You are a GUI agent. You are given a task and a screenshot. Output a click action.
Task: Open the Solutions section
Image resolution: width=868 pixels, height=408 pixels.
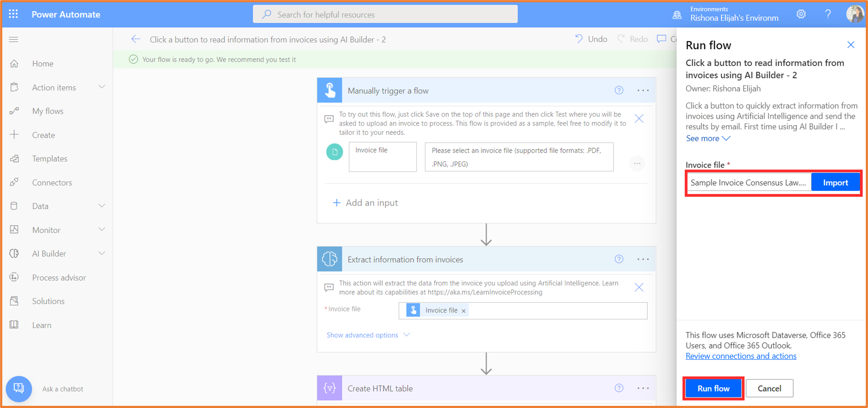[x=48, y=301]
